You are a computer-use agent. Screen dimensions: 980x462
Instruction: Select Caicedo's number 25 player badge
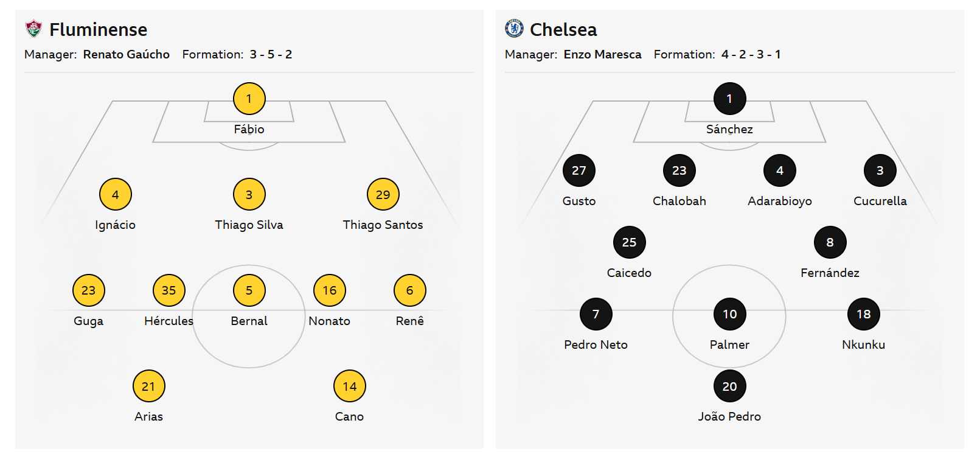[x=629, y=242]
